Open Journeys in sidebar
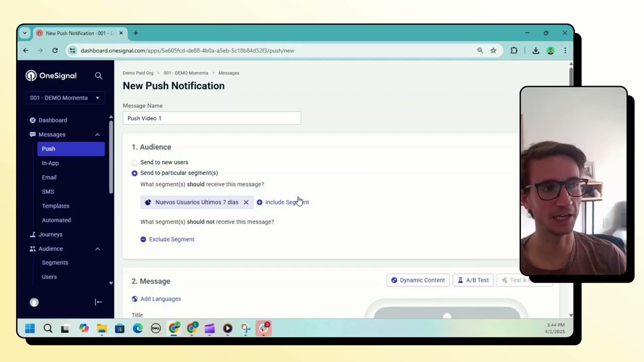The height and width of the screenshot is (362, 644). click(51, 234)
